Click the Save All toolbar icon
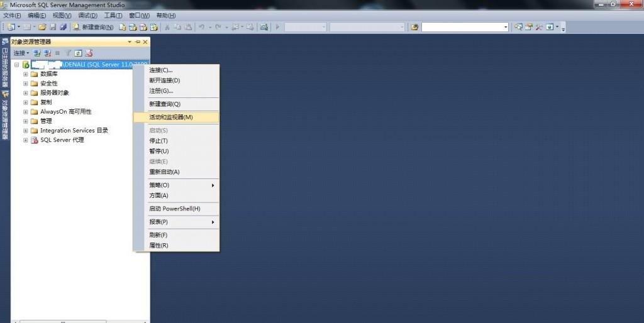 coord(63,27)
